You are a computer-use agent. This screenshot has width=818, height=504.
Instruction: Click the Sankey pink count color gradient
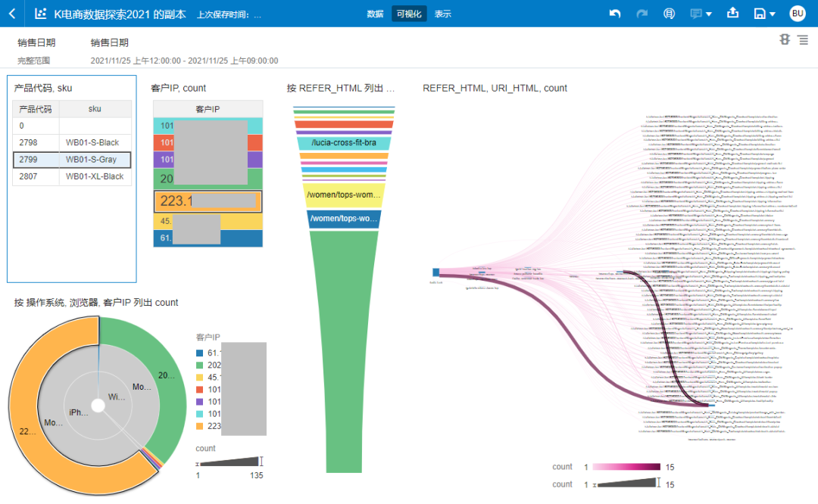tap(626, 467)
